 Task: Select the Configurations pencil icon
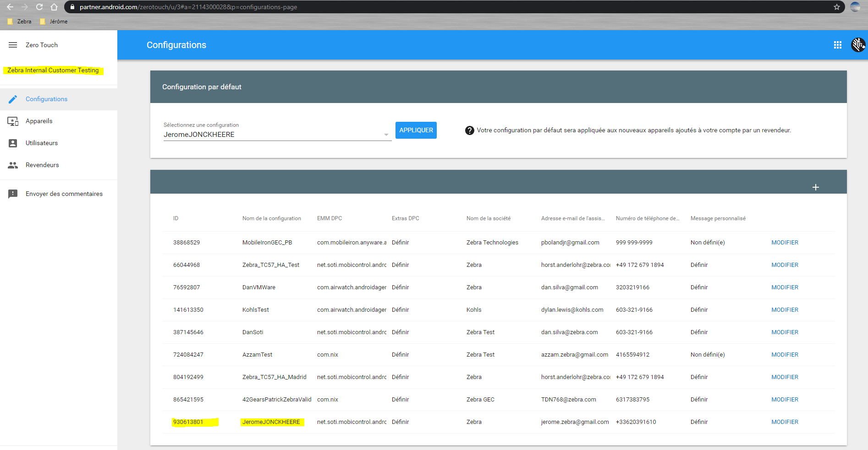(13, 99)
